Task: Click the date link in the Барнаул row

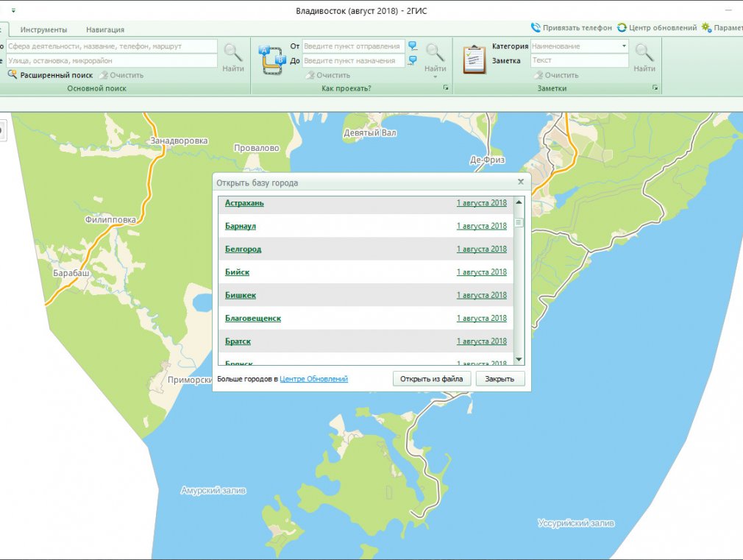Action: (481, 226)
